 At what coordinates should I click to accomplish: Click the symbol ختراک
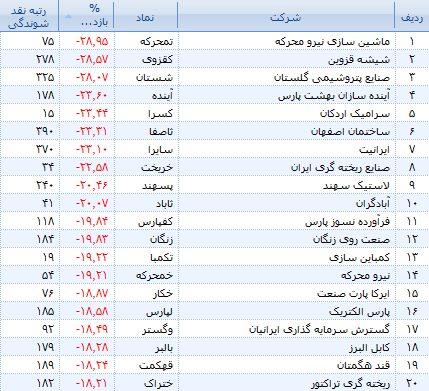pyautogui.click(x=159, y=383)
